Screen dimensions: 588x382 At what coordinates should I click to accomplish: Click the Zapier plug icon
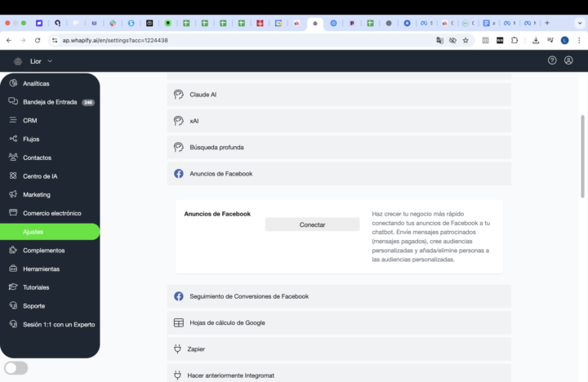coord(177,349)
